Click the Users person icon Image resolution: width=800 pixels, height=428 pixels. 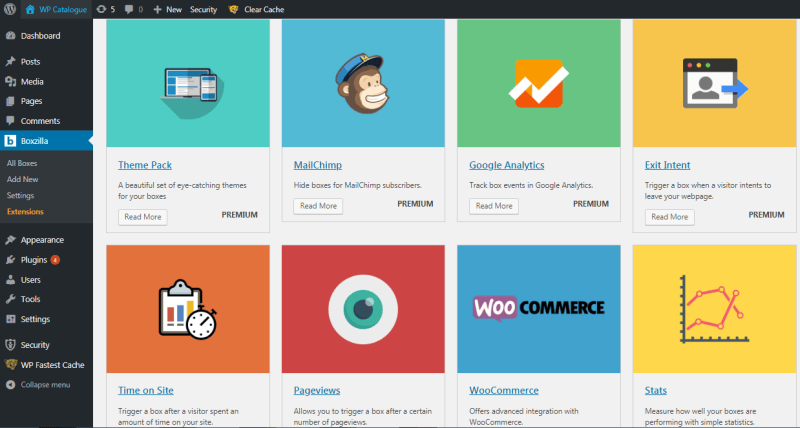(x=10, y=280)
